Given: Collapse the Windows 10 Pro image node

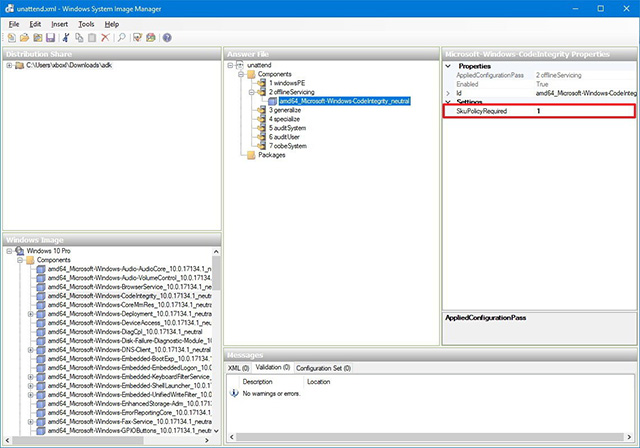Looking at the screenshot, I should [x=9, y=251].
